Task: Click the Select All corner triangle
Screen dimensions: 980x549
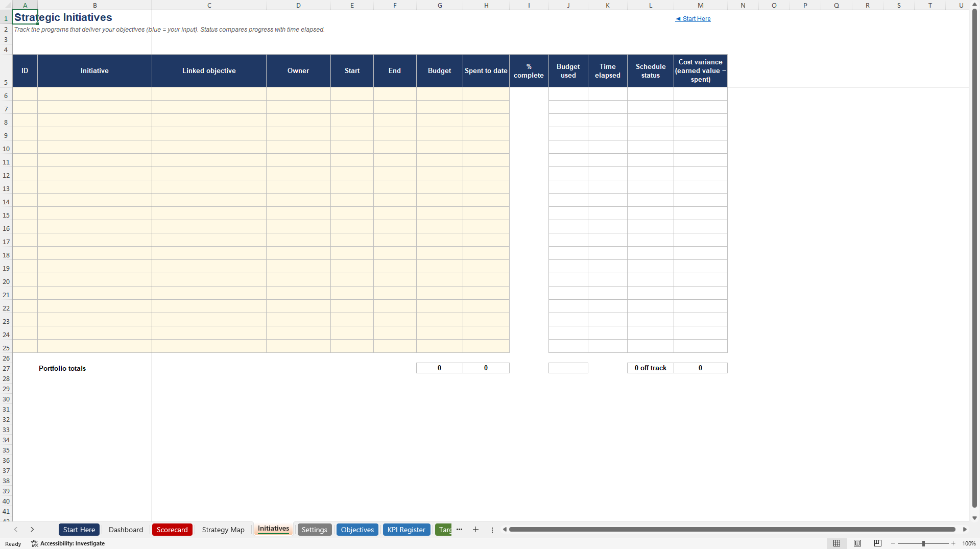Action: coord(6,5)
